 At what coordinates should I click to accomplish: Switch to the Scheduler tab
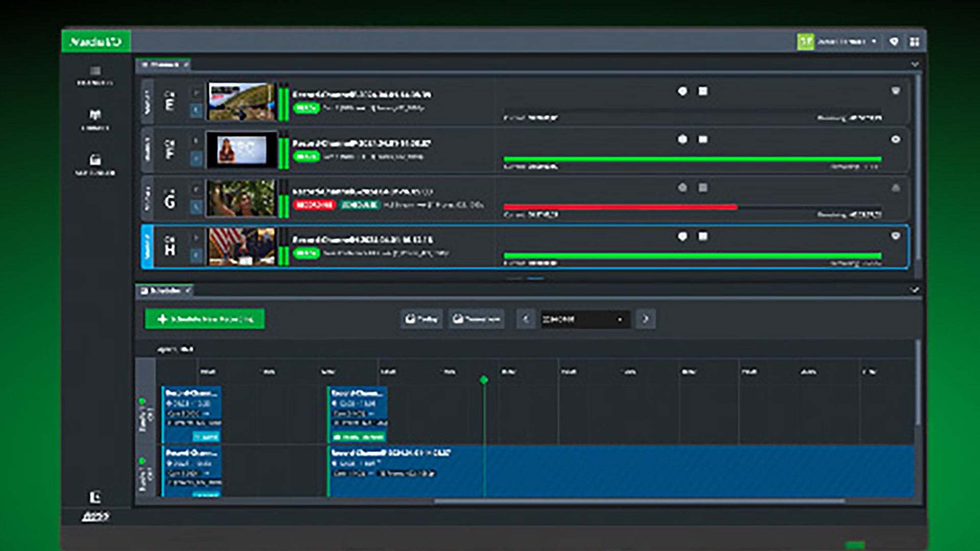click(x=163, y=291)
